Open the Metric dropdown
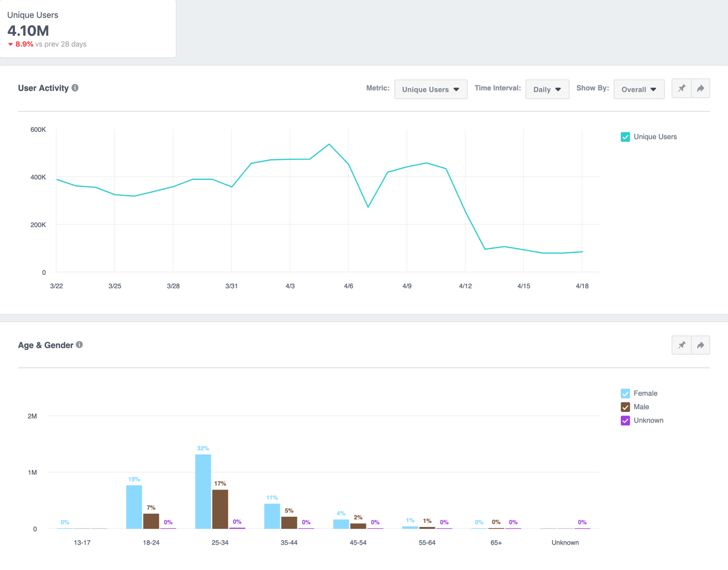The image size is (728, 570). (x=431, y=89)
